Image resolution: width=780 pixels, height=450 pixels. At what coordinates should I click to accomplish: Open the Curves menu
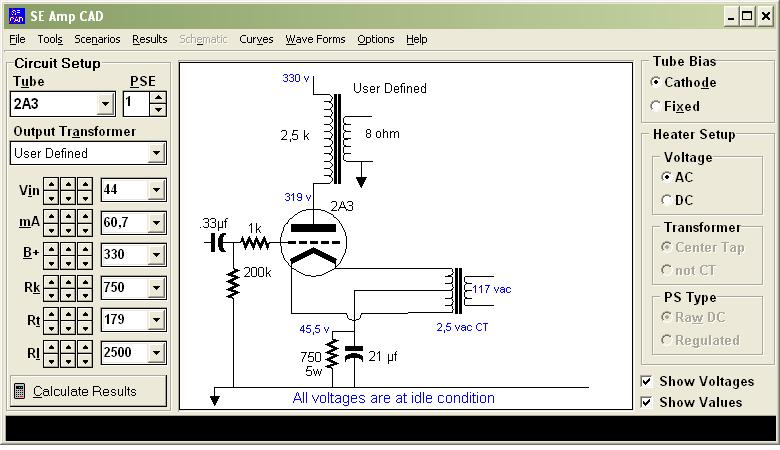[256, 39]
